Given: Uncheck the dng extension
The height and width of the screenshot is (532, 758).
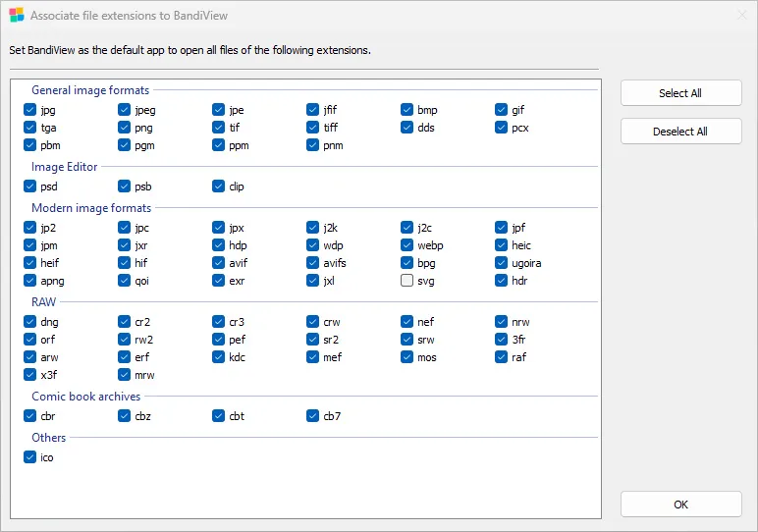Looking at the screenshot, I should coord(30,321).
